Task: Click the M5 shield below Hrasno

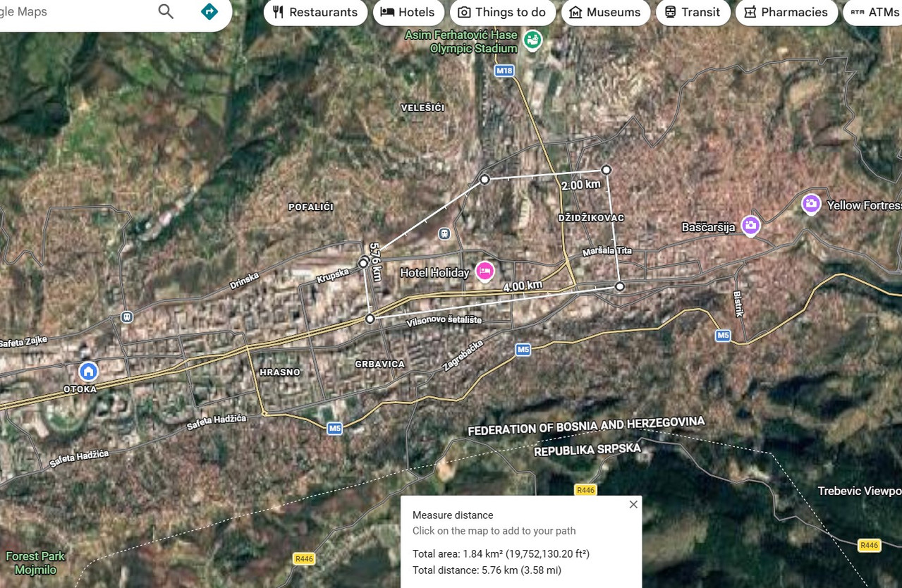Action: (x=335, y=428)
